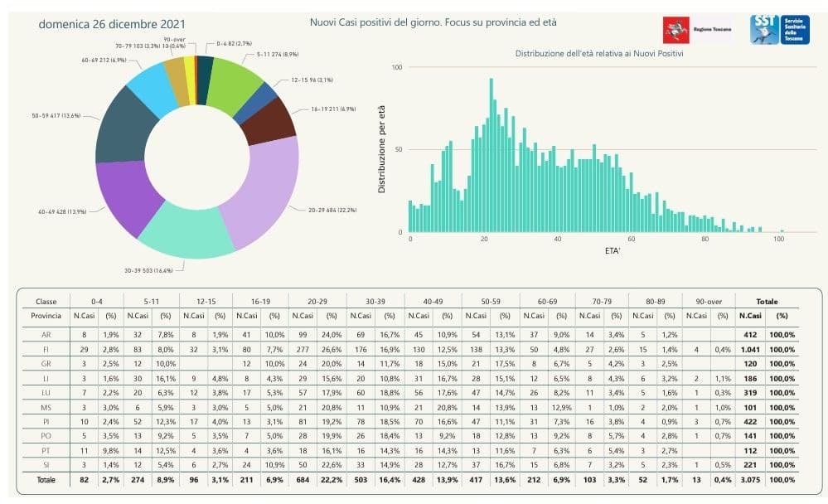The height and width of the screenshot is (504, 828).
Task: Click the tallest histogram bar near age 22
Action: pos(491,155)
